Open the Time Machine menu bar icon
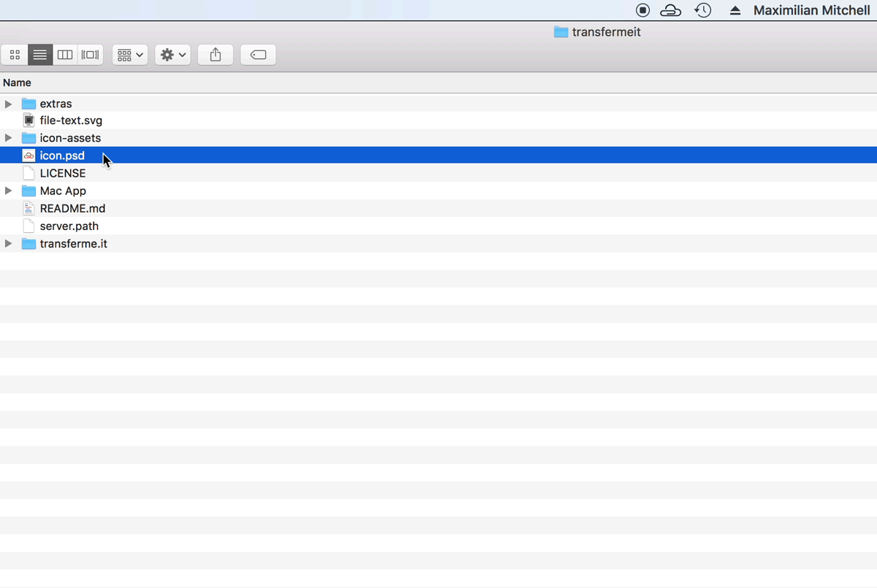Screen dimensions: 877x588 point(703,10)
